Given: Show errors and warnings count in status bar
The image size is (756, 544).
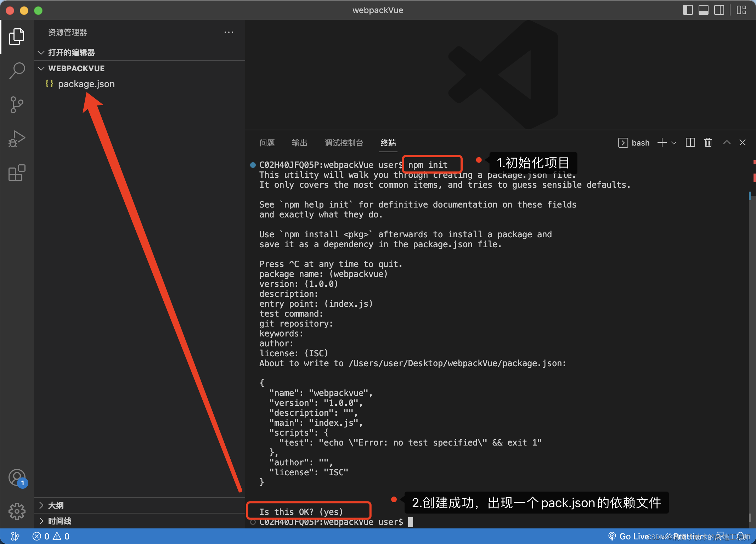Looking at the screenshot, I should 51,536.
